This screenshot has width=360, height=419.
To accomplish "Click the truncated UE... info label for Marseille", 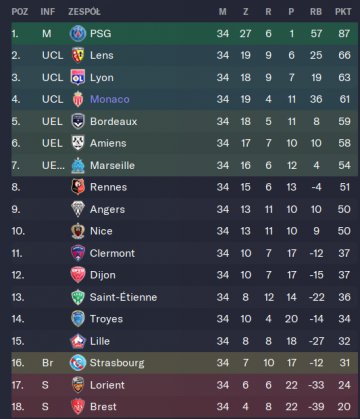I will (53, 165).
